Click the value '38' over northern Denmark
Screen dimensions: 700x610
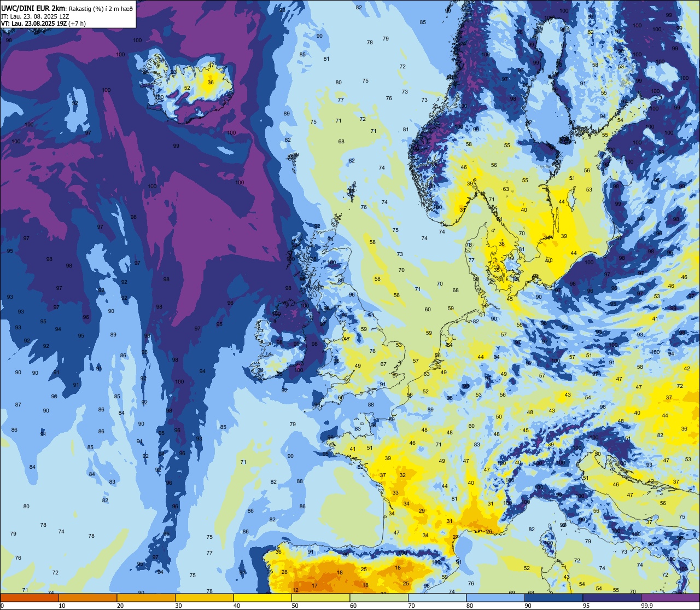tap(501, 244)
